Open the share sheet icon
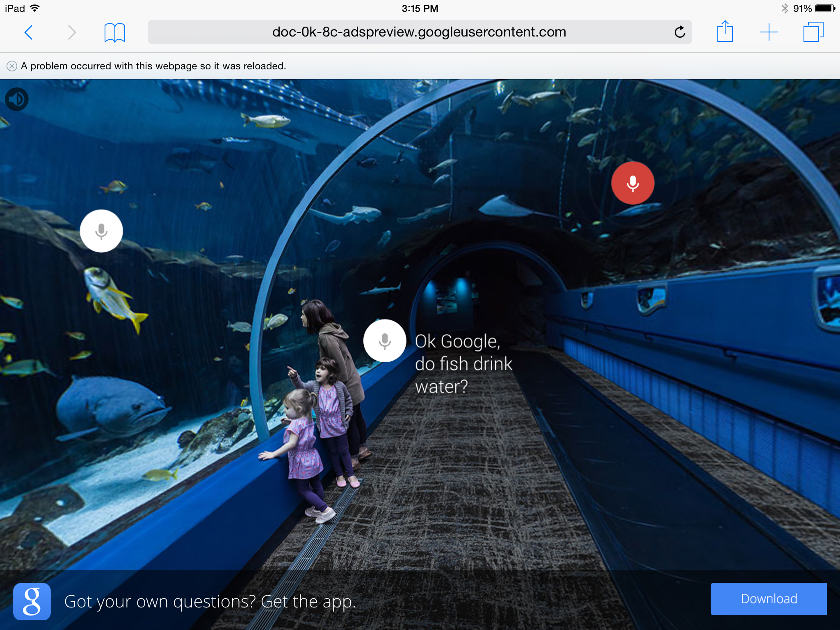Image resolution: width=840 pixels, height=630 pixels. tap(725, 32)
